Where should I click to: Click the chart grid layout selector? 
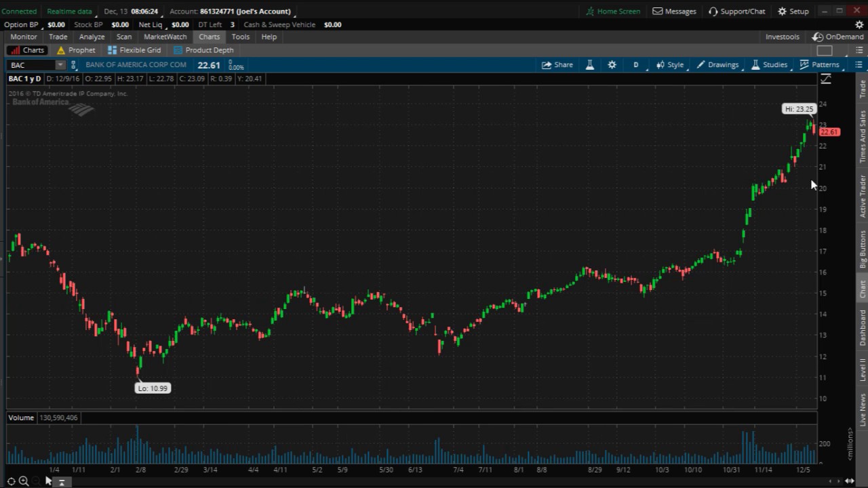pyautogui.click(x=825, y=50)
